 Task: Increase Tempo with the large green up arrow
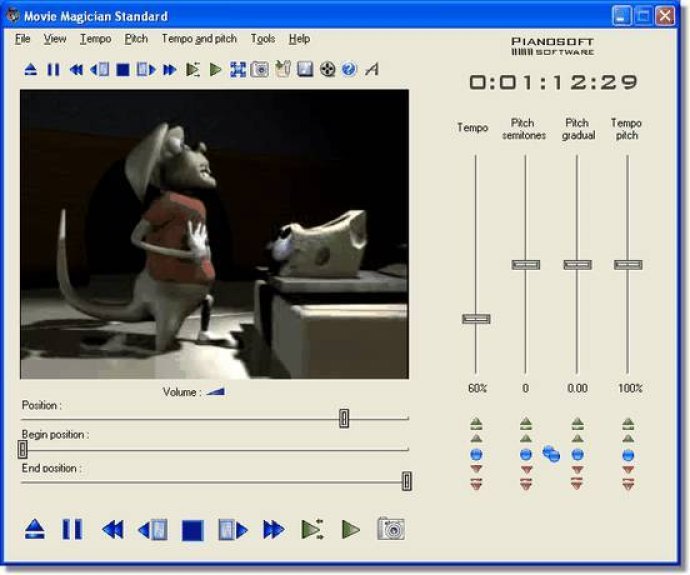(476, 423)
